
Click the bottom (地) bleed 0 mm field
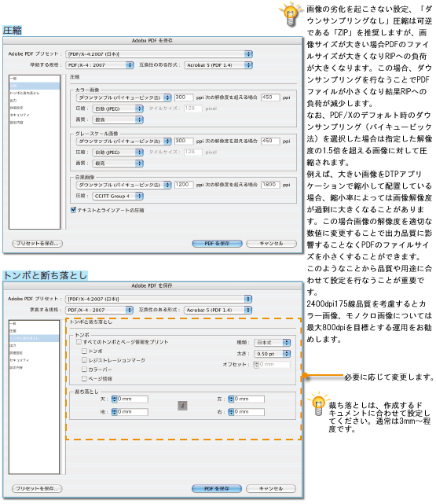click(132, 412)
